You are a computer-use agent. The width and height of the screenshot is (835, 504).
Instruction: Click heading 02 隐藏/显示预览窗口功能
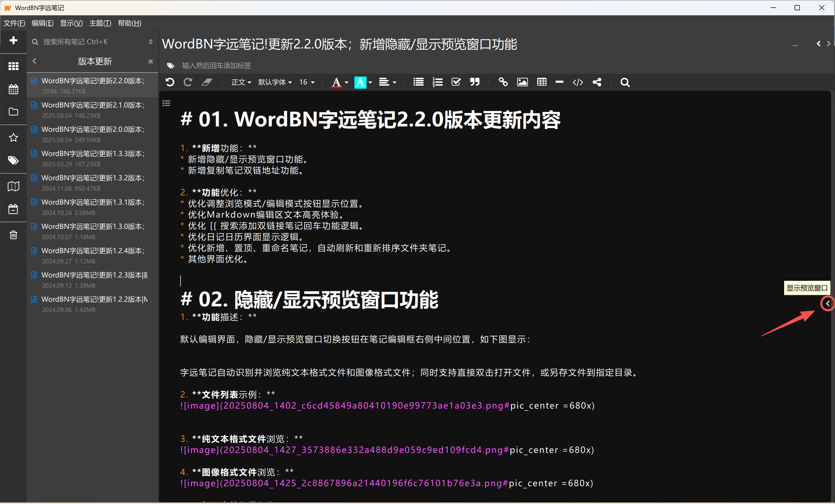309,299
